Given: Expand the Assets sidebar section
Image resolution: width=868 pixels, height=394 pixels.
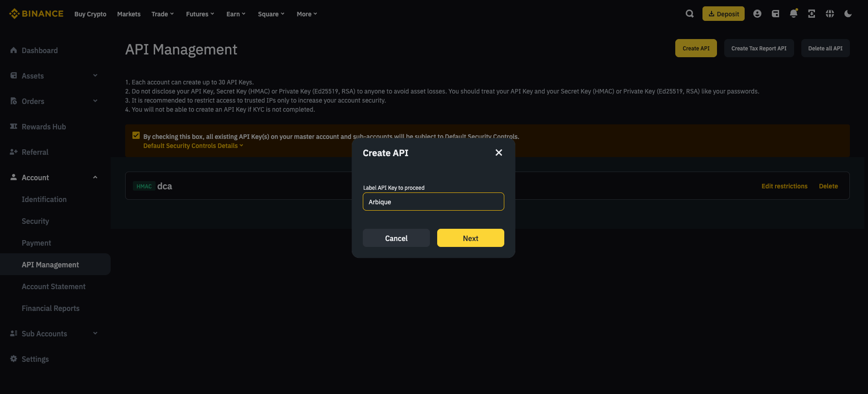Looking at the screenshot, I should [x=95, y=75].
